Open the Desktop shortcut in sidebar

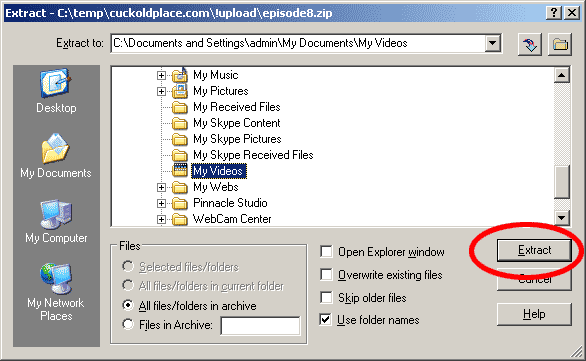point(56,91)
